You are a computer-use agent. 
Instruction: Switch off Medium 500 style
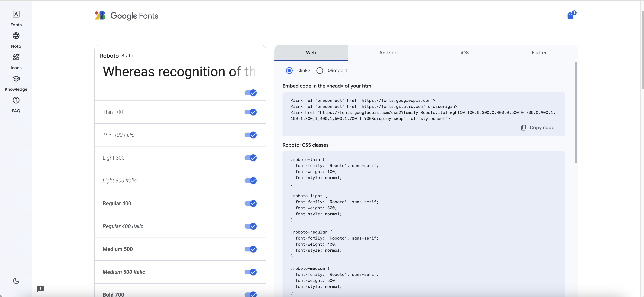pyautogui.click(x=251, y=249)
